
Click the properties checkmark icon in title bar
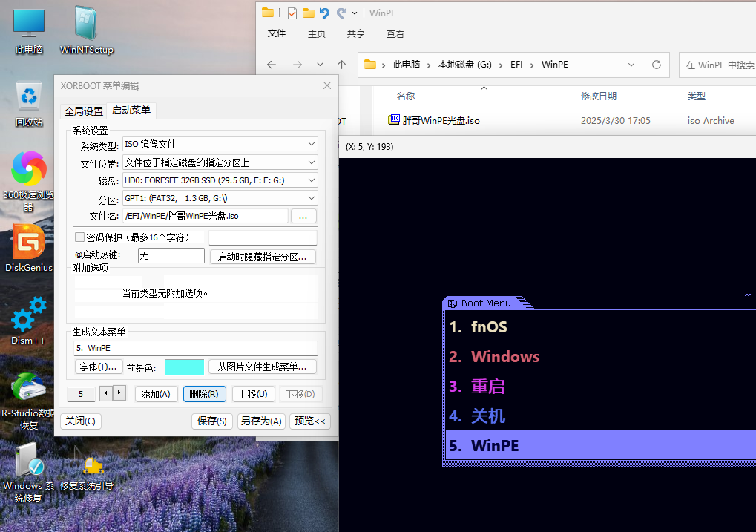point(292,13)
